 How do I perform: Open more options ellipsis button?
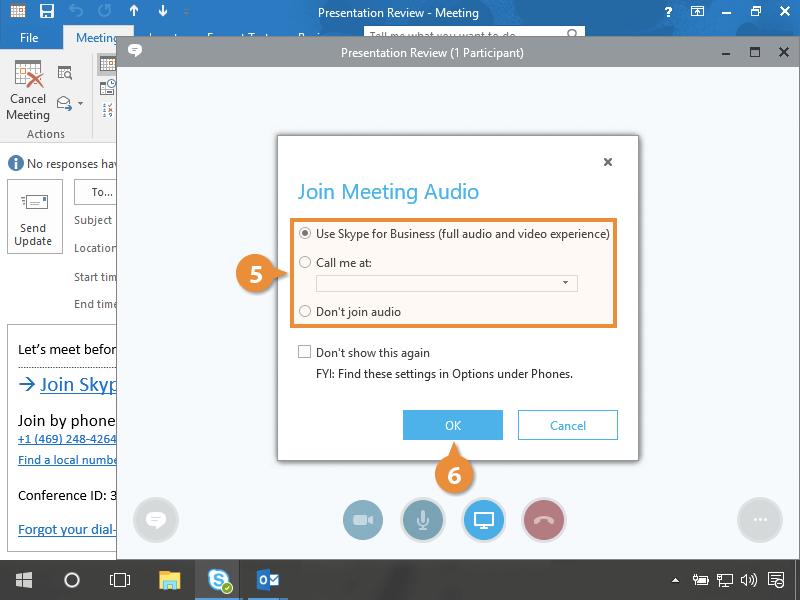[759, 520]
